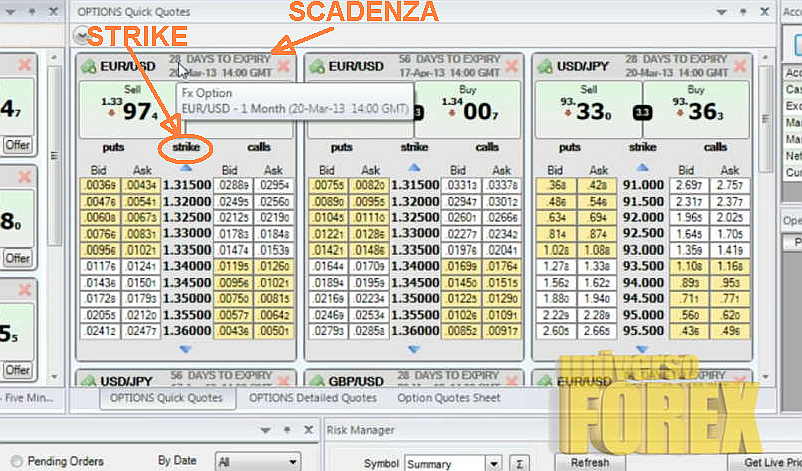Close the USD/JPY 28-day option panel
This screenshot has height=471, width=802.
click(x=741, y=66)
